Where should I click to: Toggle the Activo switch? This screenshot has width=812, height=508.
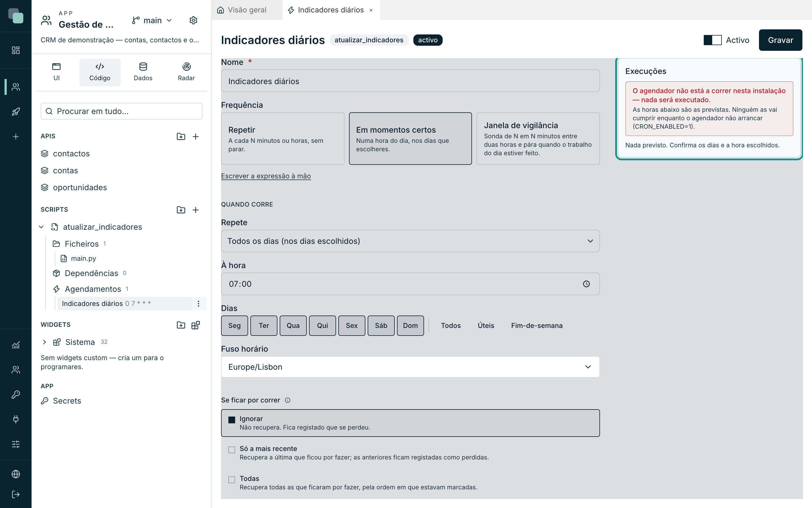coord(712,40)
